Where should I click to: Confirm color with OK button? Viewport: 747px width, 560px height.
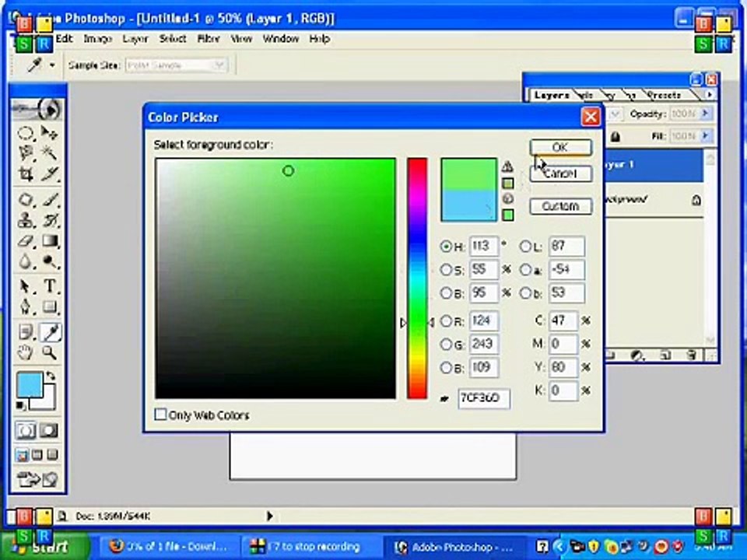[560, 147]
